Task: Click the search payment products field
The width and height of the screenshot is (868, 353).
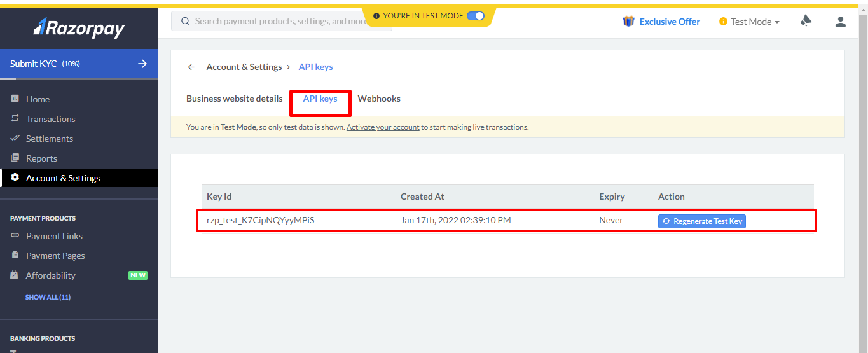Action: 280,21
